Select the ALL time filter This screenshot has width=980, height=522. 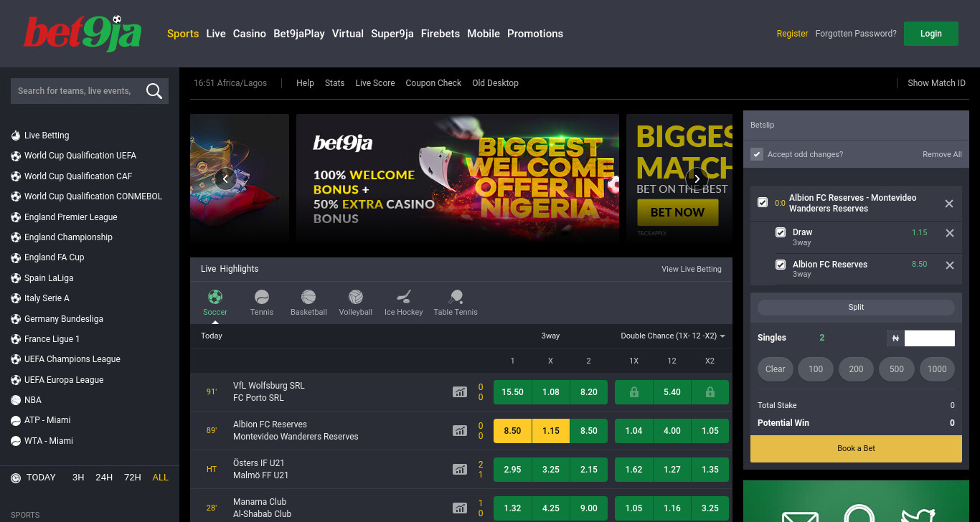click(x=161, y=478)
